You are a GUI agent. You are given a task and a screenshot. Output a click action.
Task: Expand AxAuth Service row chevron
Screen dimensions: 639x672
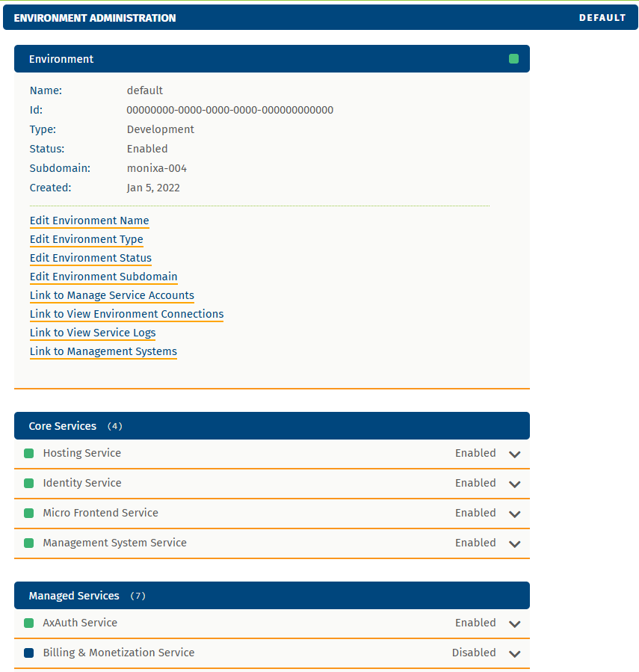click(514, 624)
